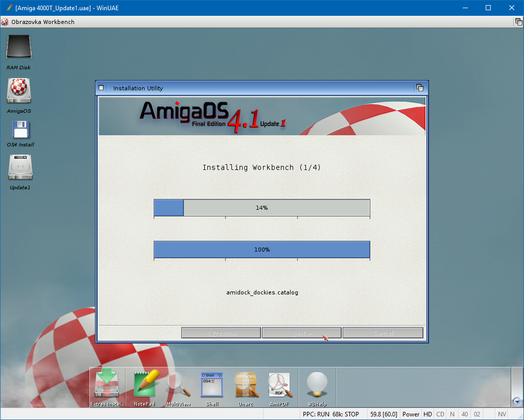524x420 pixels.
Task: Open NotePad from the AmiDock
Action: click(x=144, y=385)
